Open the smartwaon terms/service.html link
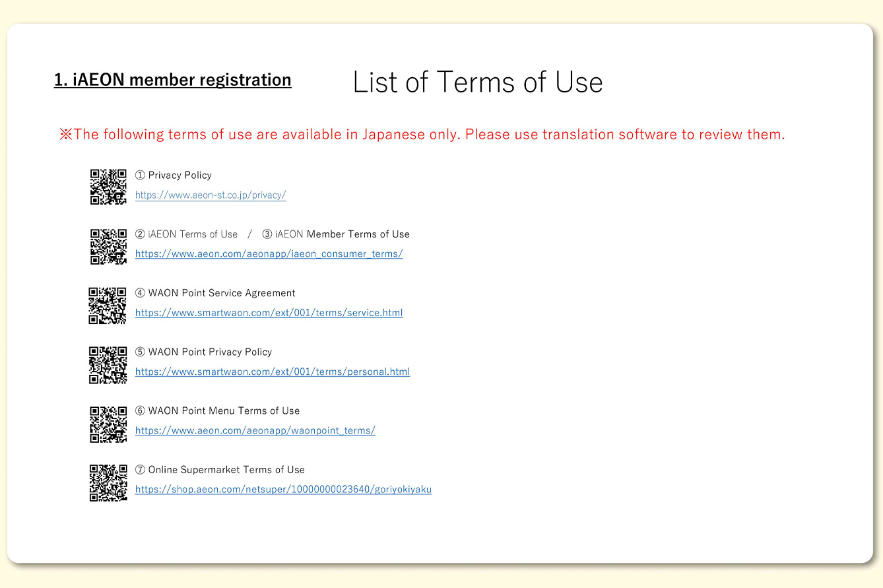Screen dimensions: 883x588 (x=269, y=313)
